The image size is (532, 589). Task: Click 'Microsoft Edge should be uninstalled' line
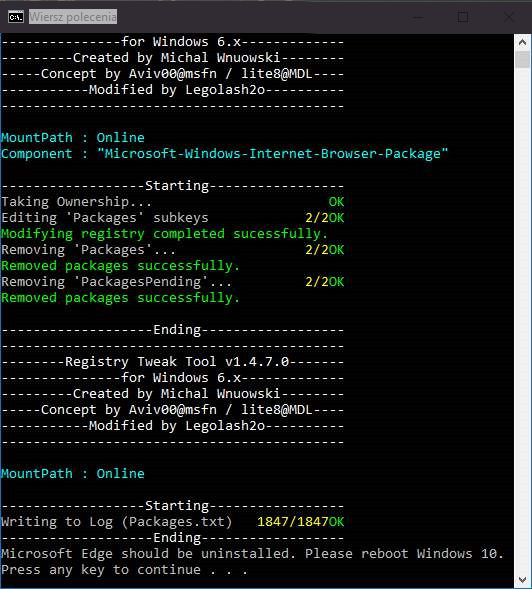252,554
